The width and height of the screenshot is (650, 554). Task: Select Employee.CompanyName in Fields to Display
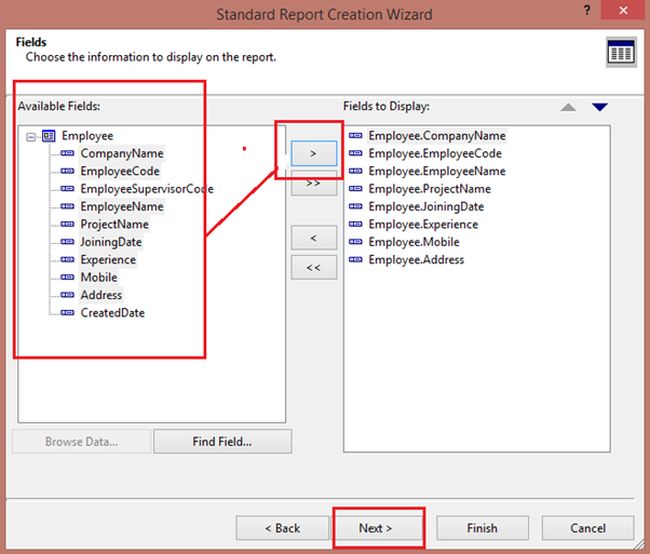(x=437, y=136)
